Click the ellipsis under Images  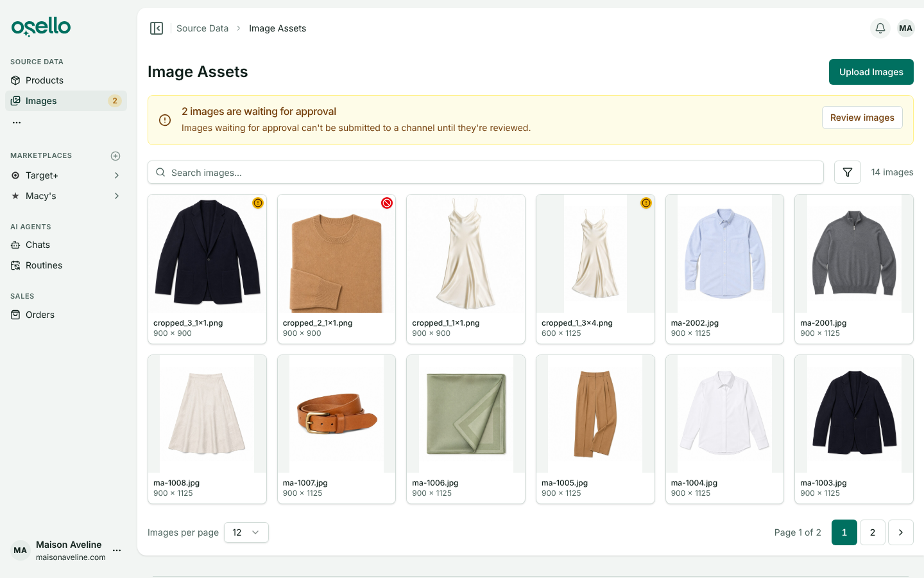click(x=17, y=122)
